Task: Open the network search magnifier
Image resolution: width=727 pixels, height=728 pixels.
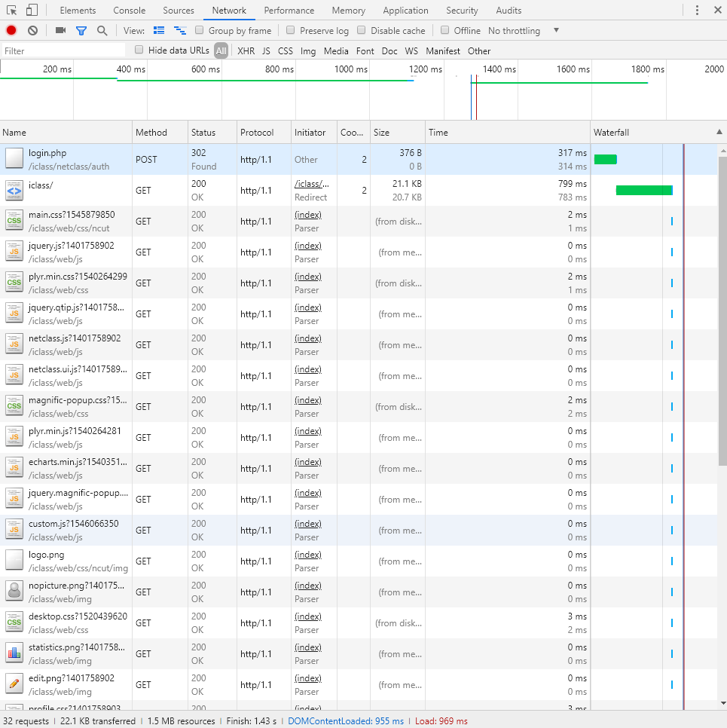Action: [102, 31]
